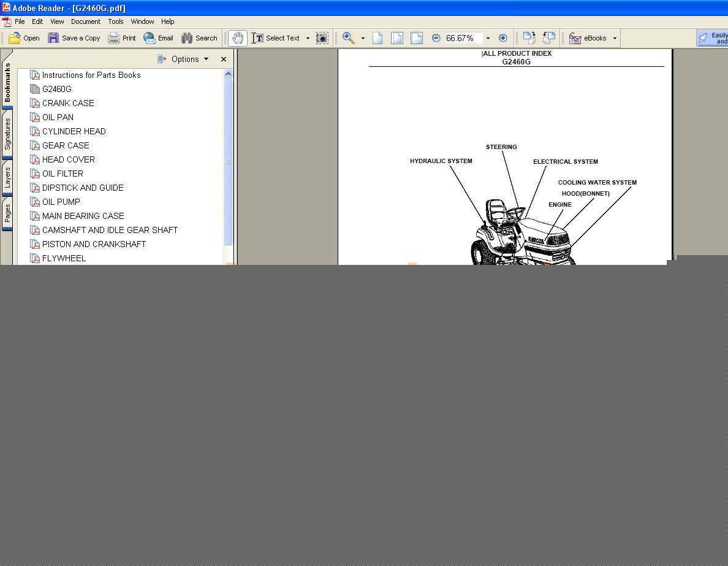Viewport: 728px width, 566px height.
Task: Click the Search binoculars icon
Action: tap(187, 38)
